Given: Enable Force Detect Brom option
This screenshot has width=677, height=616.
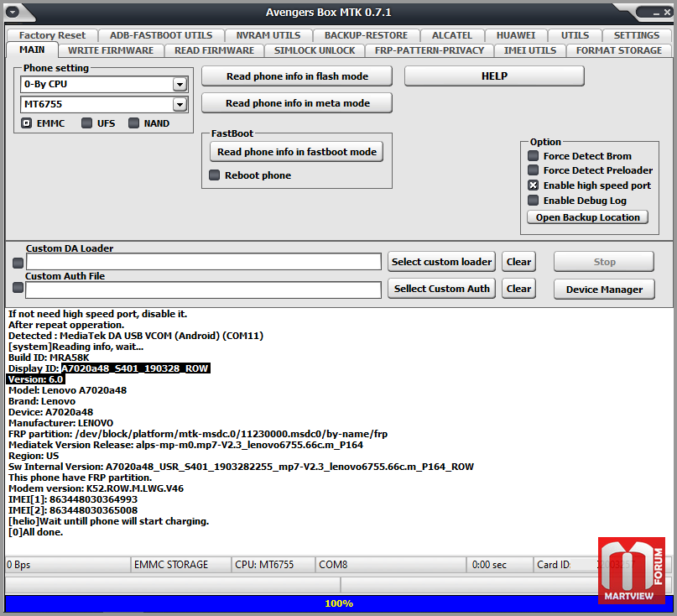Looking at the screenshot, I should [x=534, y=155].
